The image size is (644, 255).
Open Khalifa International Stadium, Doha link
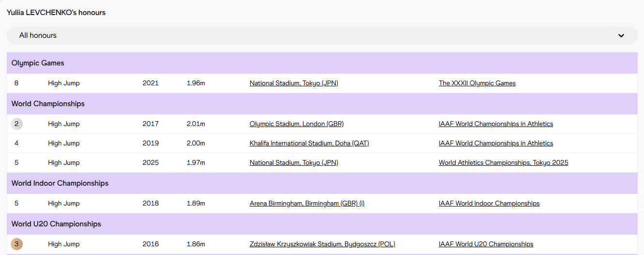[309, 143]
